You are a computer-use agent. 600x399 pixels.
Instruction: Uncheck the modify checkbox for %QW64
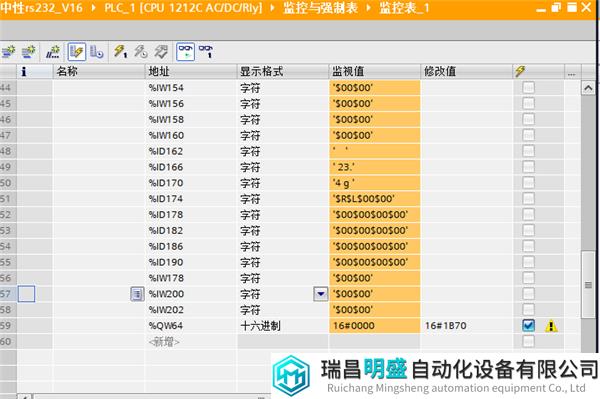point(528,326)
